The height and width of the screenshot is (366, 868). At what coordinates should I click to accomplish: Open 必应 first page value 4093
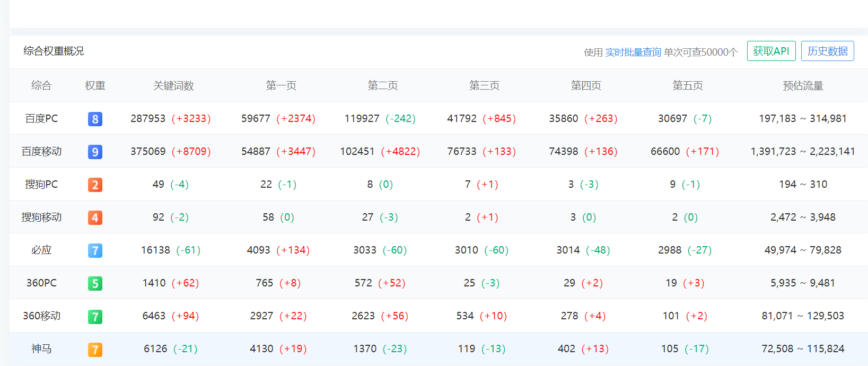click(259, 250)
